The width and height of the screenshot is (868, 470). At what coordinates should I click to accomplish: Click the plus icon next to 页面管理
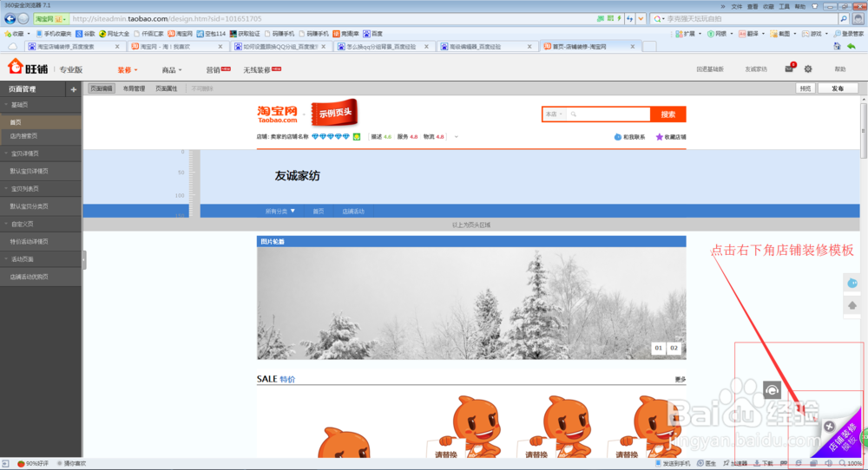(74, 89)
